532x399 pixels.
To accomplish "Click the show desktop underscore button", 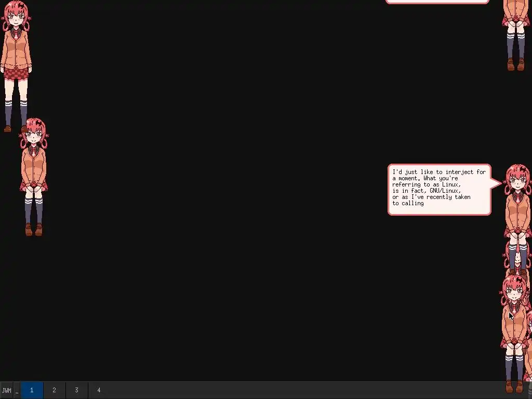I will point(17,390).
